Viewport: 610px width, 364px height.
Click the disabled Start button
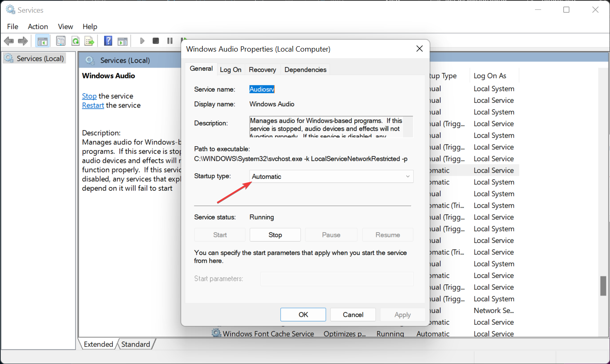(x=220, y=235)
